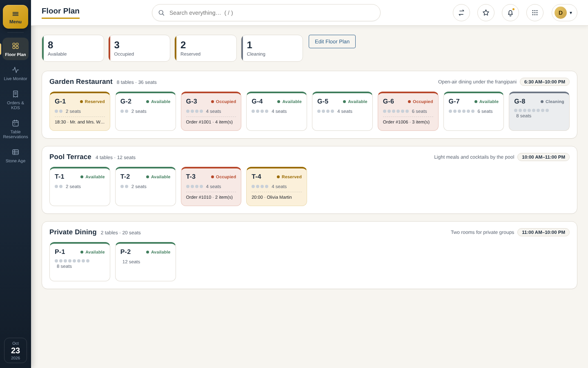Click the Garden Restaurant section title

(81, 81)
